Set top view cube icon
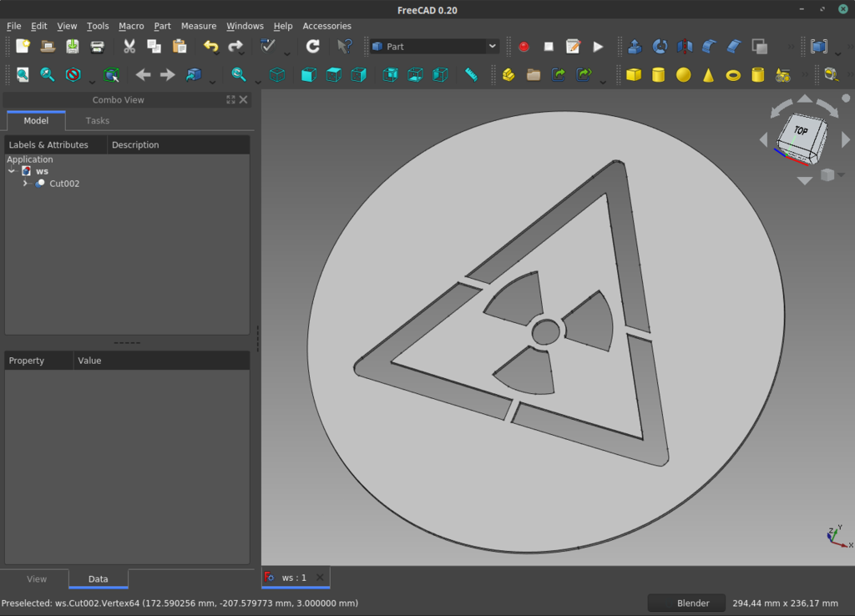Viewport: 855px width, 616px height. (334, 74)
